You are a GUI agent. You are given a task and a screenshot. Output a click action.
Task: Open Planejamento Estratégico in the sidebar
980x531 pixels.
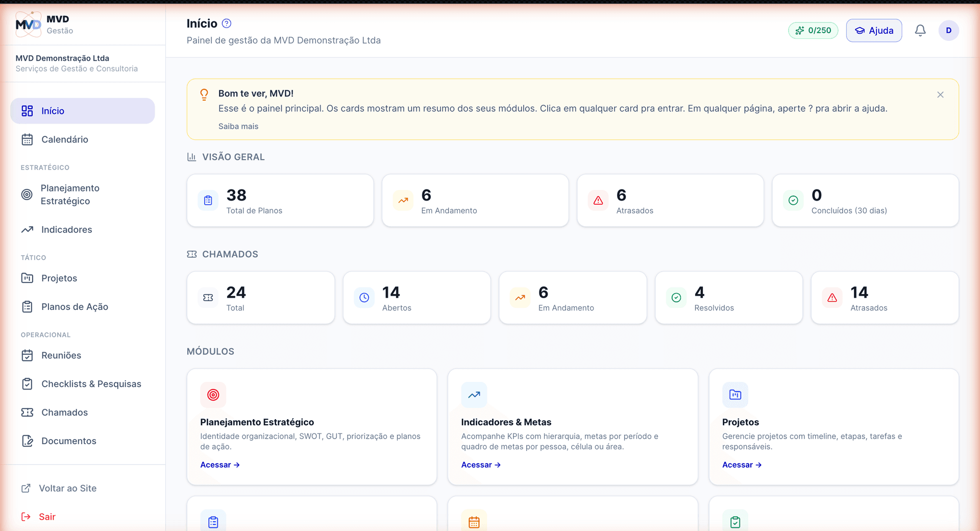pyautogui.click(x=83, y=195)
